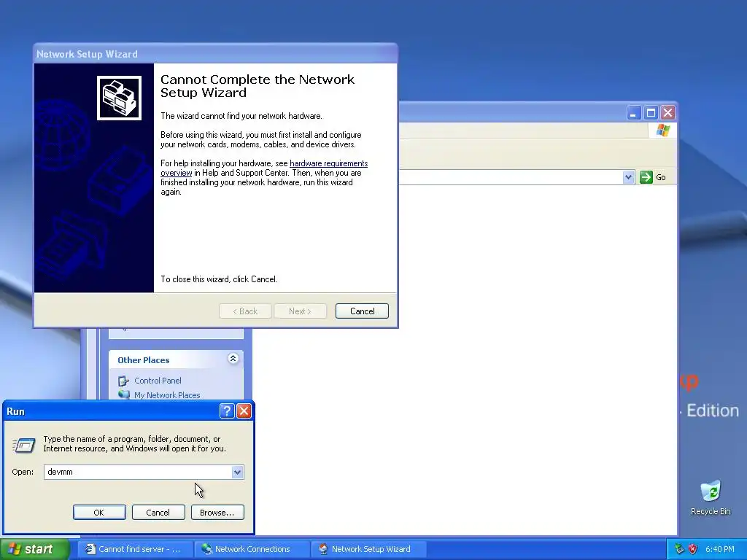The width and height of the screenshot is (747, 560).
Task: Open the hardware requirements overview link
Action: pos(264,168)
